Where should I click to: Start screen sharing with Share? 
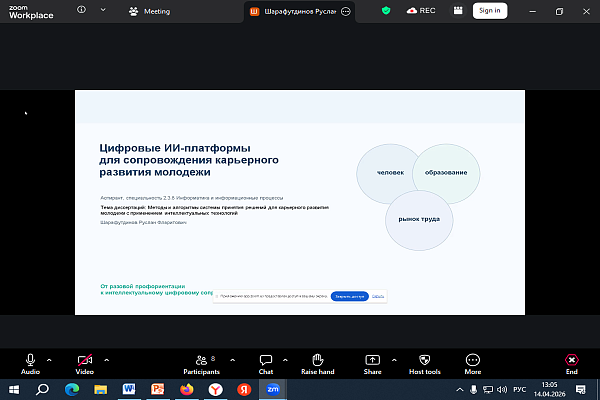click(x=372, y=360)
